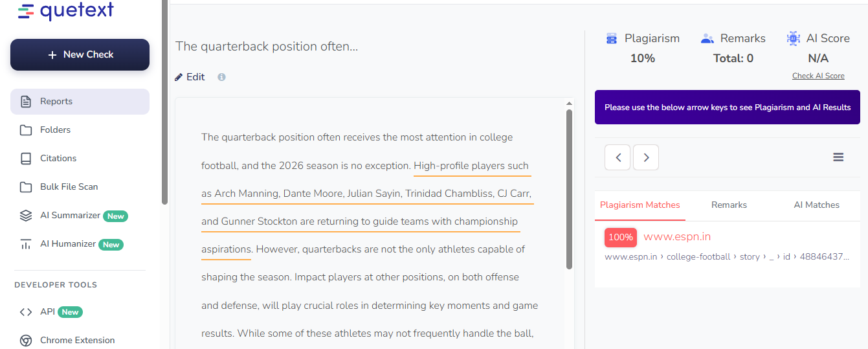Click the Quetext logo
Image resolution: width=868 pixels, height=349 pixels.
click(65, 11)
